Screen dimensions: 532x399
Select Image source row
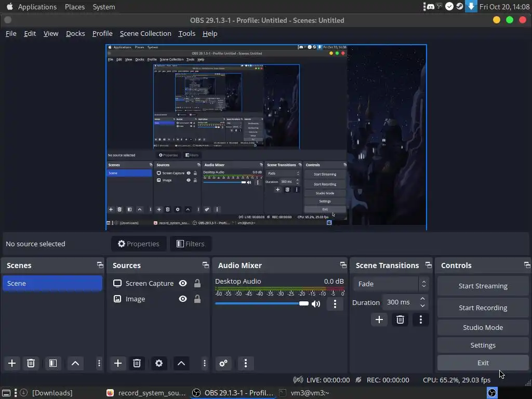point(158,299)
